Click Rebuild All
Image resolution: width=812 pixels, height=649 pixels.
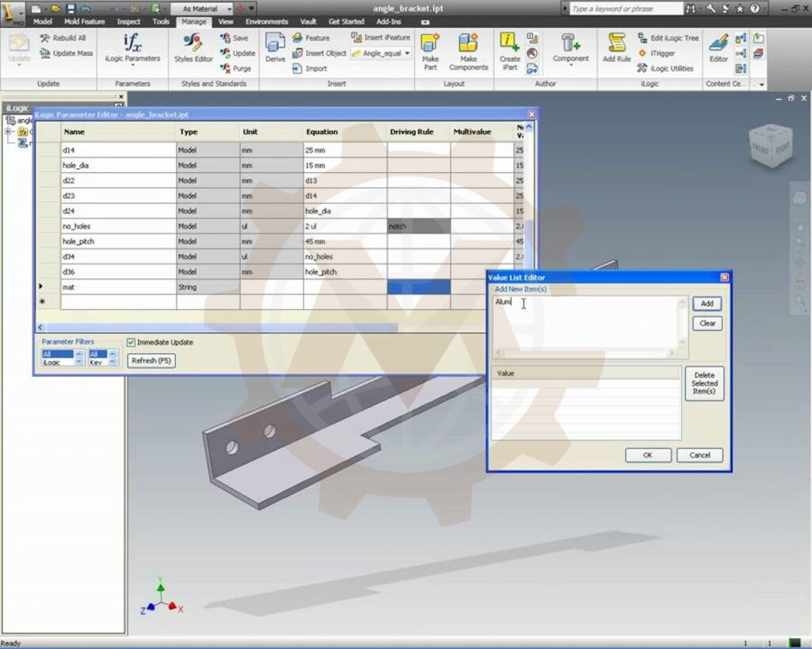(x=63, y=38)
